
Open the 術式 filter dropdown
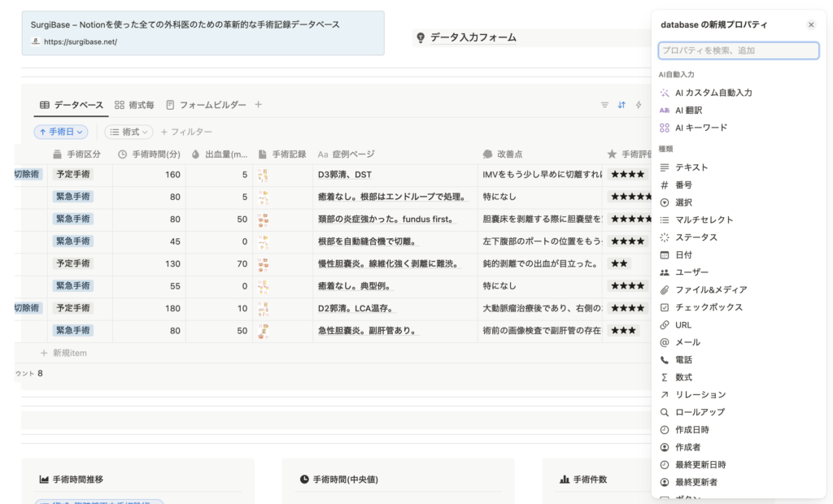[129, 132]
